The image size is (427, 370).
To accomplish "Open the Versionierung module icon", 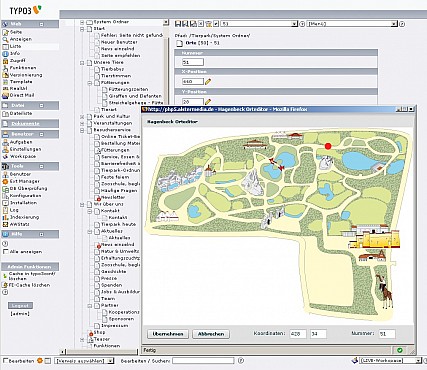I will 5,75.
